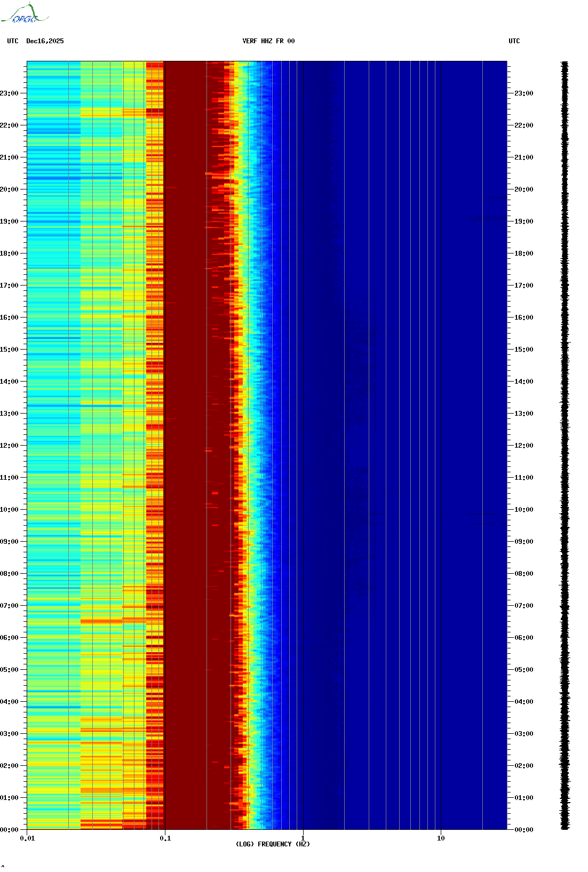Click the OGS logo in top-left corner
Image resolution: width=588 pixels, height=872 pixels.
pyautogui.click(x=24, y=14)
